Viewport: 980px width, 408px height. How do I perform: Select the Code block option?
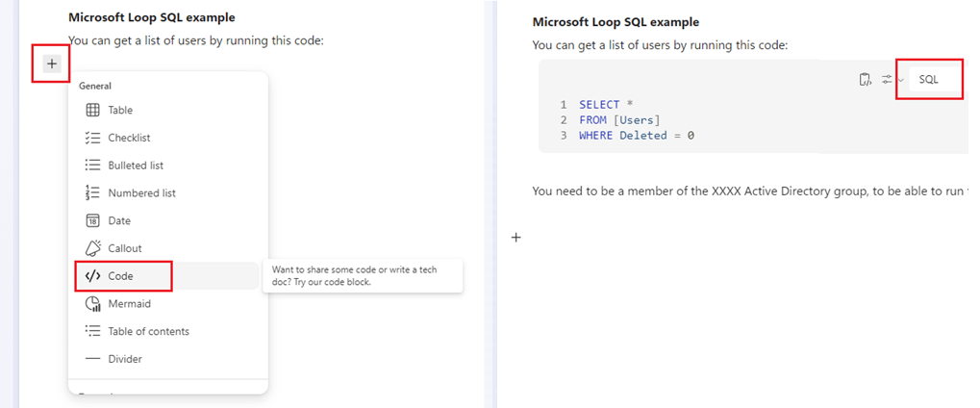pos(167,276)
